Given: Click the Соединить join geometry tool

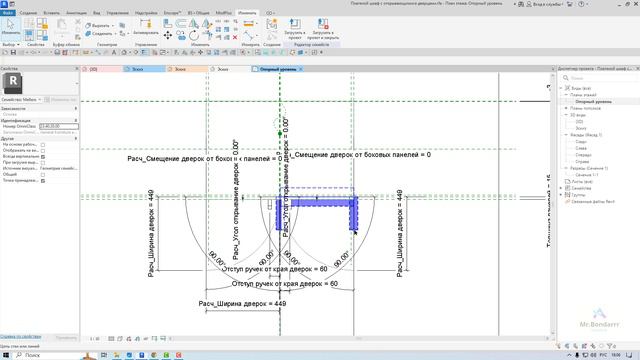Looking at the screenshot, I should pyautogui.click(x=99, y=33).
